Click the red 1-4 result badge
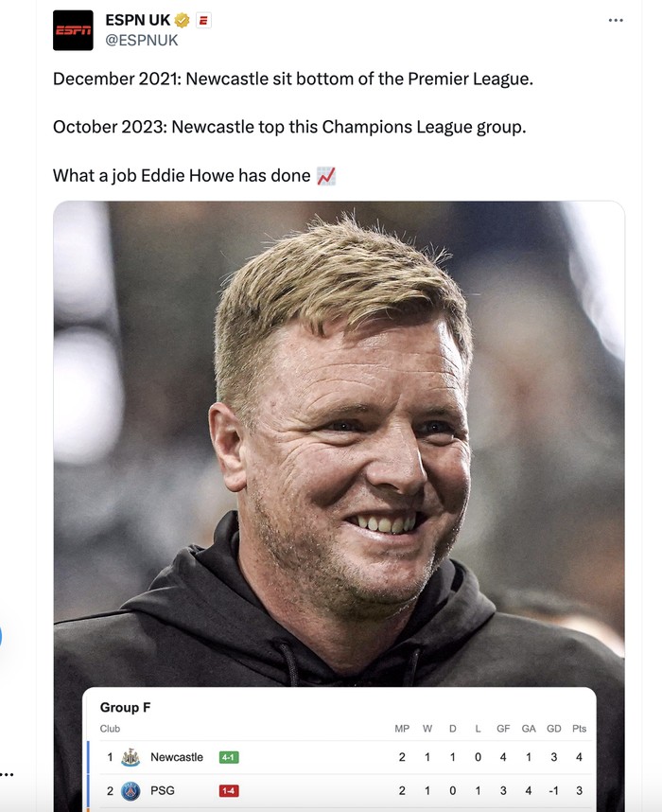Screen dimensions: 662x812 [229, 790]
